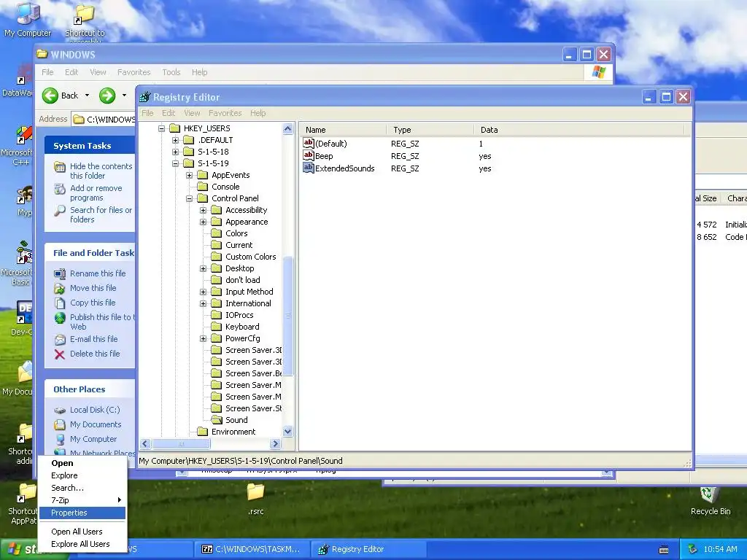Expand the S-1-5-18 key node
Screen dimensions: 747x560
[x=175, y=152]
